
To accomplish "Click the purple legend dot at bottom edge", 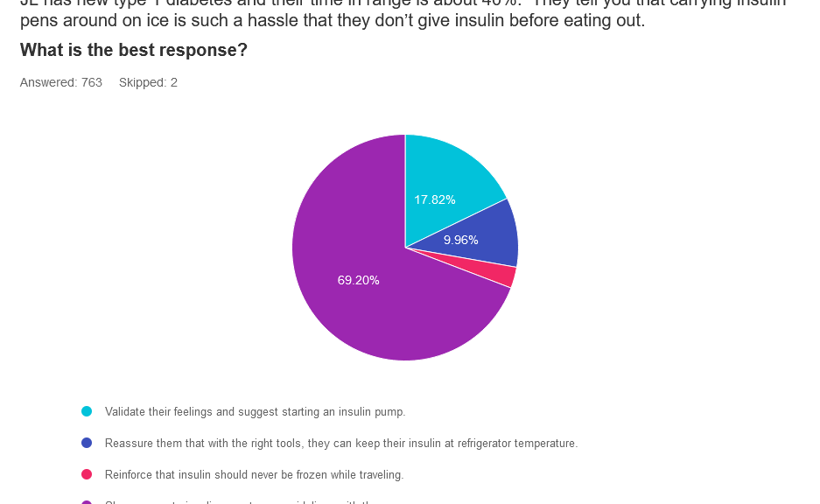I will click(87, 502).
